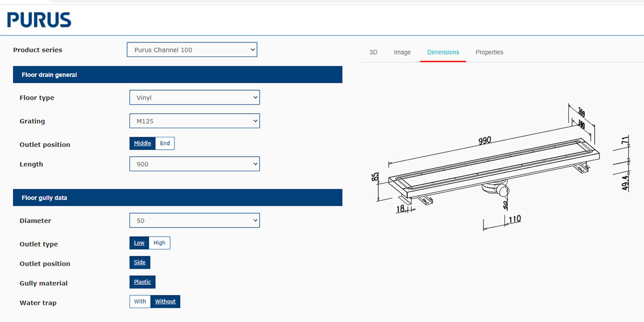644x322 pixels.
Task: Click the Diameter label
Action: click(x=35, y=221)
